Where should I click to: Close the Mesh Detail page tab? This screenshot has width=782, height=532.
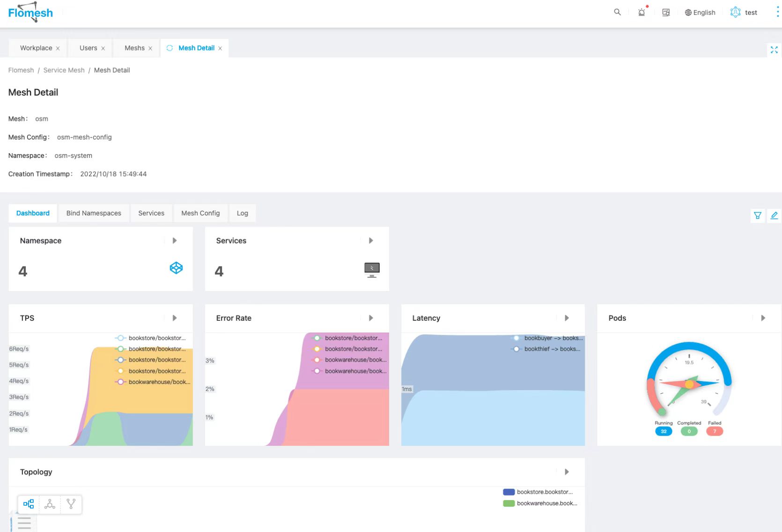[x=220, y=48]
